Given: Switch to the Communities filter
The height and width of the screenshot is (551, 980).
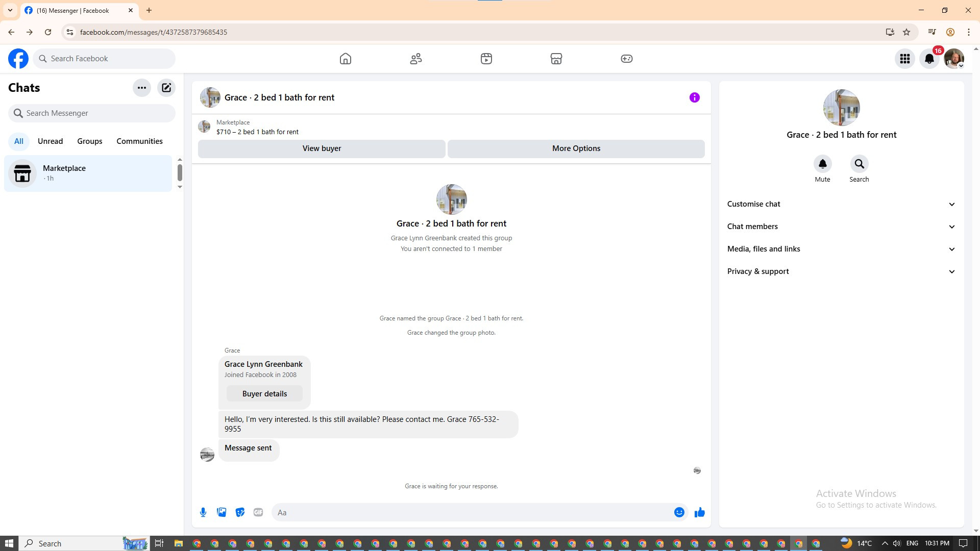Looking at the screenshot, I should coord(140,141).
